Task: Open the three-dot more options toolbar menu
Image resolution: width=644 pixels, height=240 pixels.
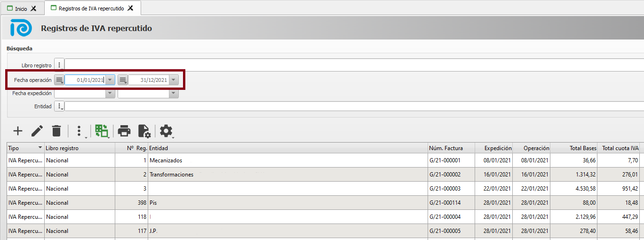Action: (x=80, y=131)
